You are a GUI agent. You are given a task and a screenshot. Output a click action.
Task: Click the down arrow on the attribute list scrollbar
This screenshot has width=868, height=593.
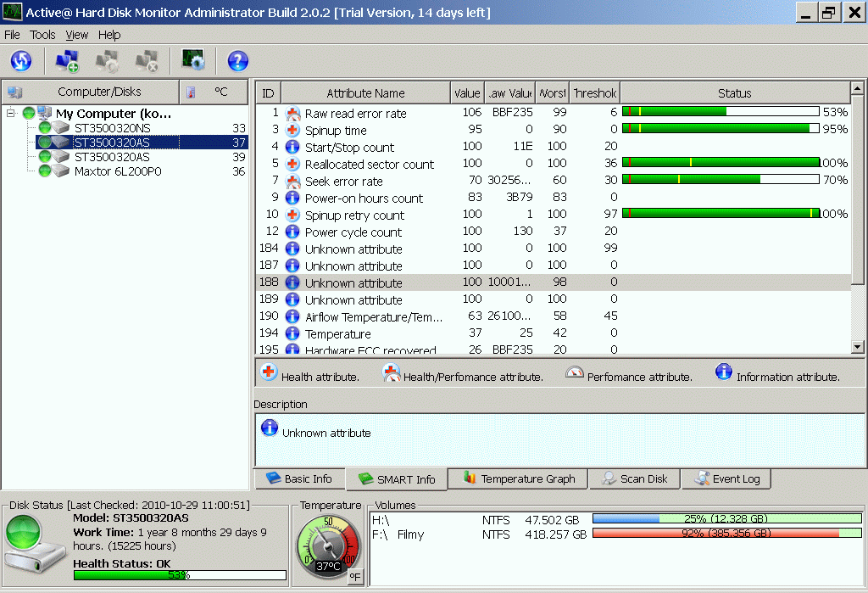coord(855,345)
